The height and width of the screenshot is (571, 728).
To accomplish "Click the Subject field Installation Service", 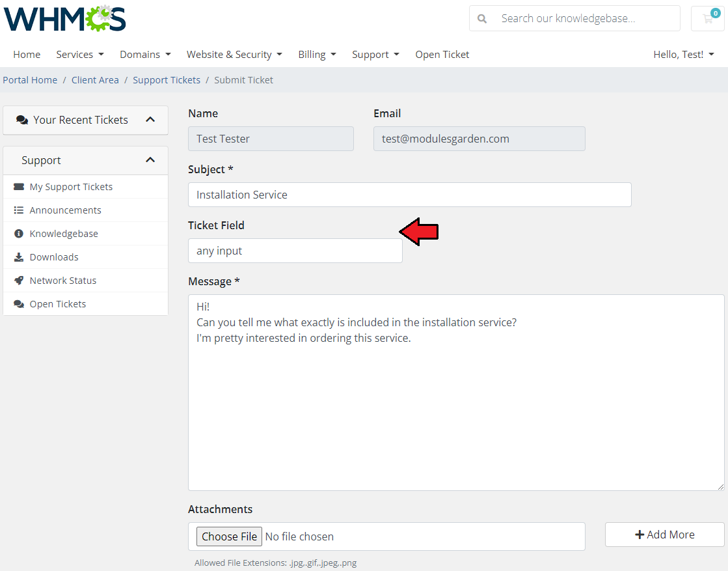I will [x=409, y=195].
